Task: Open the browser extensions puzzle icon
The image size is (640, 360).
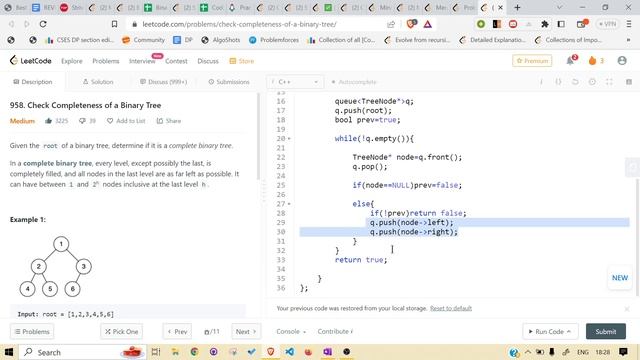Action: 544,24
